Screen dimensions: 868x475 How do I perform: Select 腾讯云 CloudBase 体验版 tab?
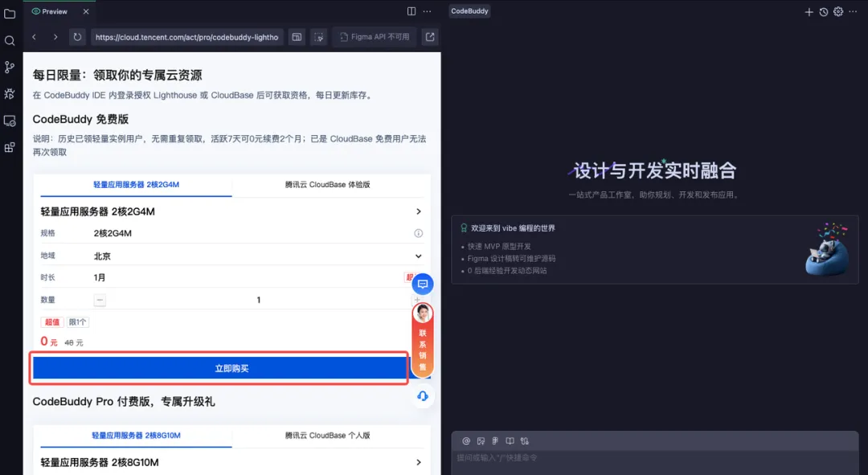[x=328, y=185]
